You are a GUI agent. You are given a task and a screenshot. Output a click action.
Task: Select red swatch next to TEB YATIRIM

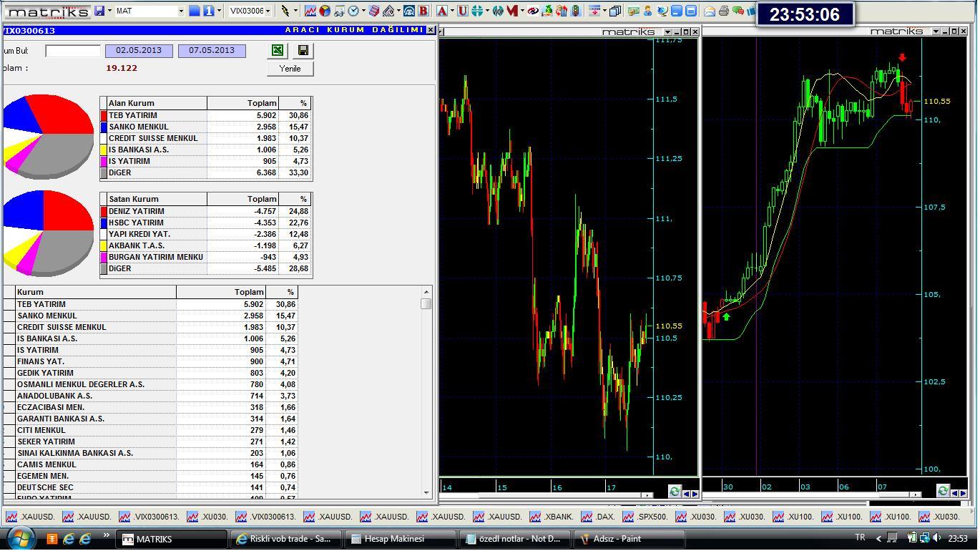coord(104,115)
